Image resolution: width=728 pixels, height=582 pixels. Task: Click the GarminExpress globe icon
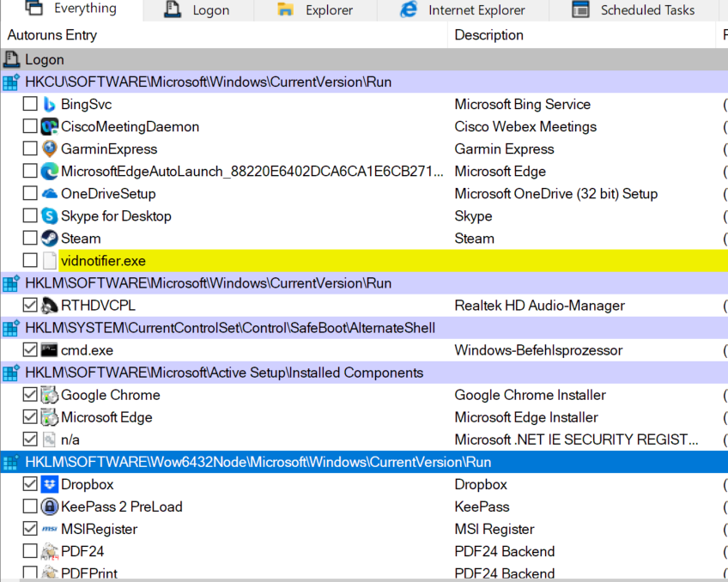click(x=49, y=149)
